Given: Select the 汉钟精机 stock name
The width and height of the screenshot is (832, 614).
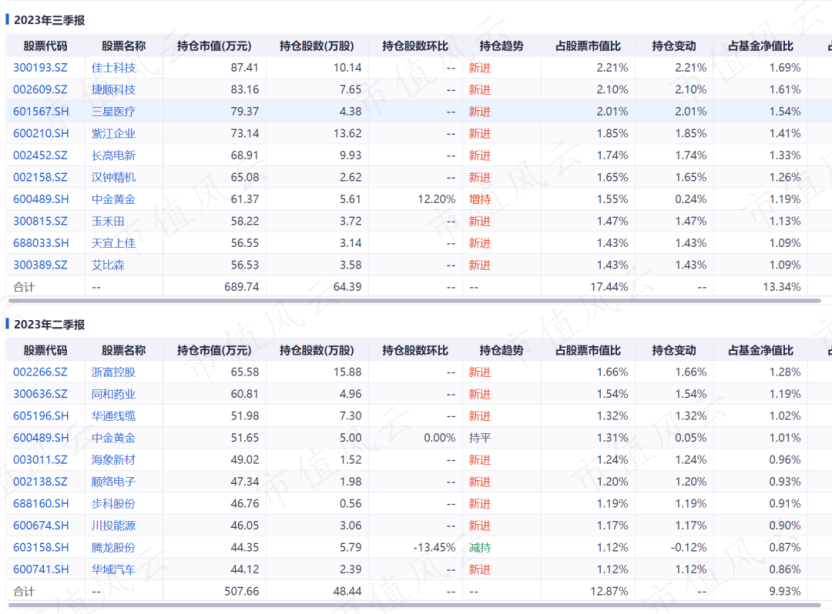Looking at the screenshot, I should tap(114, 177).
